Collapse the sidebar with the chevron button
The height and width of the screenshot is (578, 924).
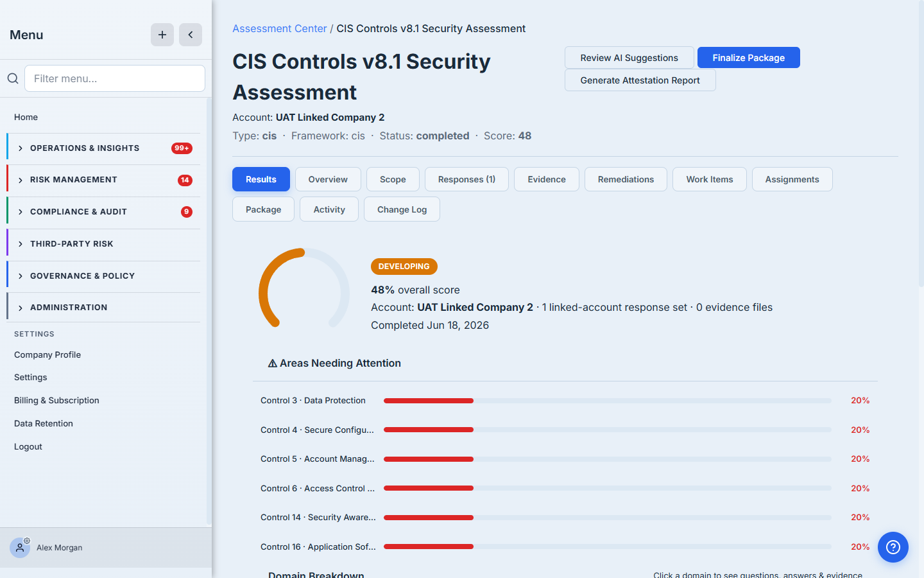tap(191, 35)
